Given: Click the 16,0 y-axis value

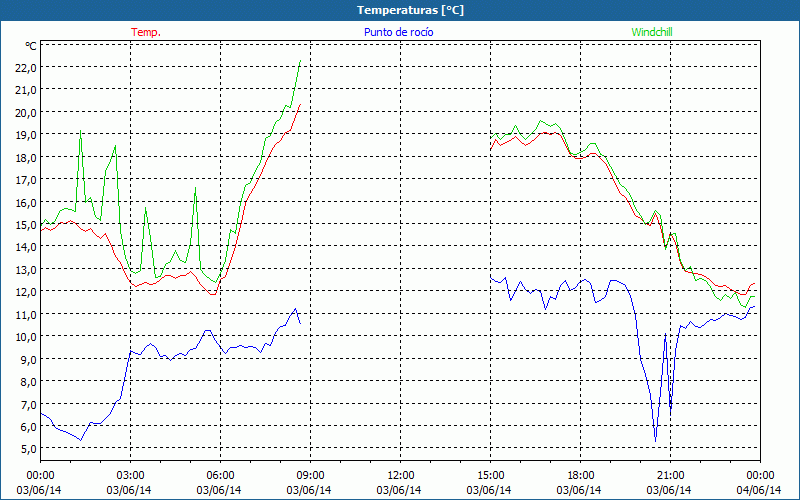Looking at the screenshot, I should pos(26,203).
